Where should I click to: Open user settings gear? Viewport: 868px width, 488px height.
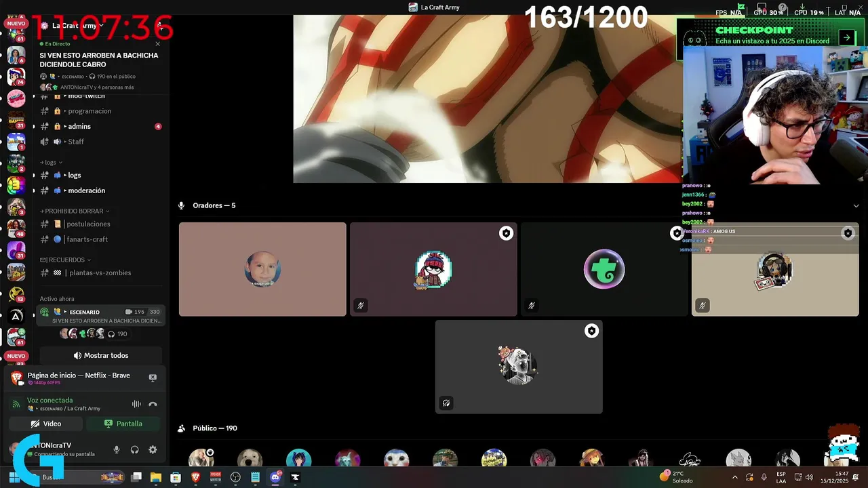point(153,449)
